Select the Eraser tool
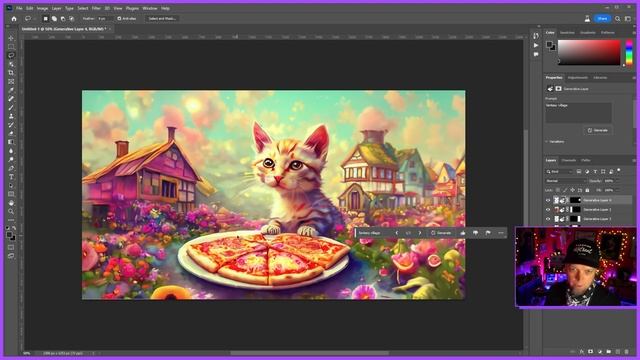 coord(11,133)
